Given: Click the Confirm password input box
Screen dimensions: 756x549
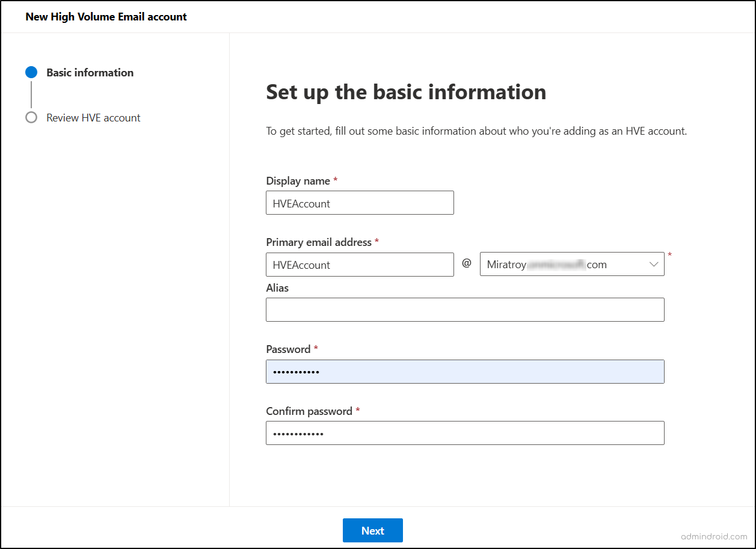Looking at the screenshot, I should pyautogui.click(x=464, y=432).
